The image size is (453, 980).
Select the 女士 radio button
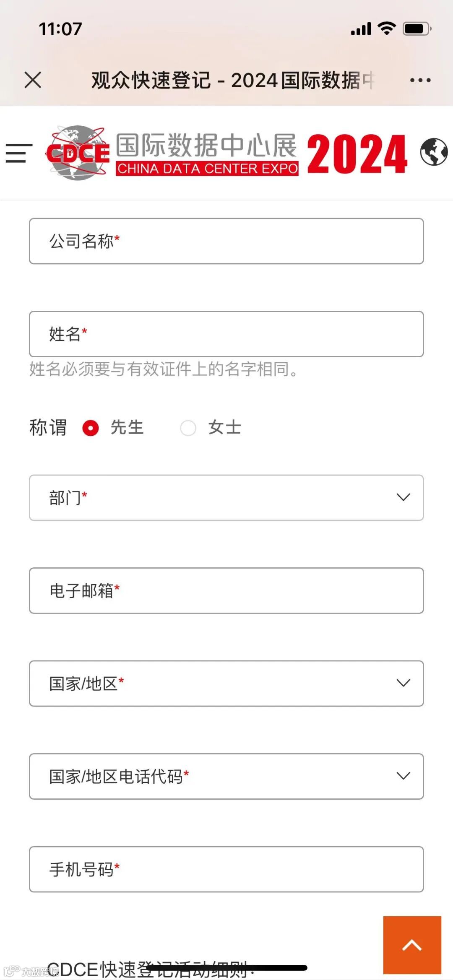coord(188,428)
